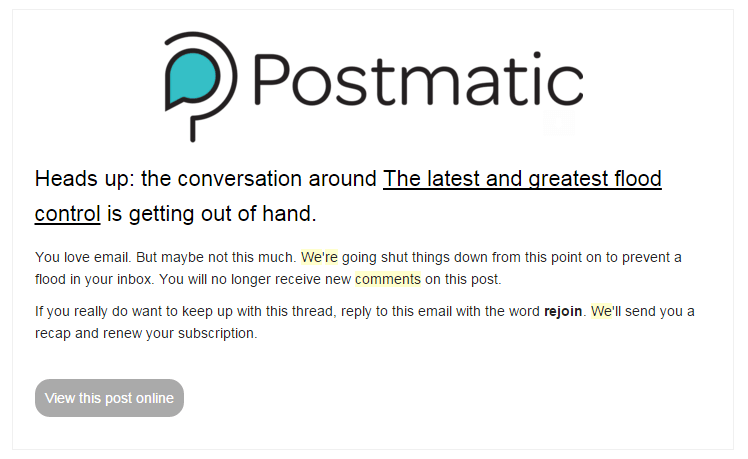Click the Postmatic wordmark text
This screenshot has width=748, height=459.
417,80
